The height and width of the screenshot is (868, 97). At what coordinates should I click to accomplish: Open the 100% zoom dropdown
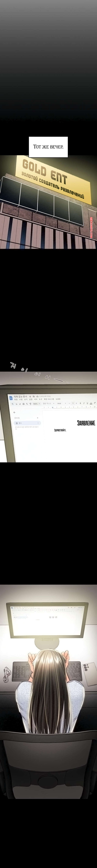pyautogui.click(x=36, y=403)
